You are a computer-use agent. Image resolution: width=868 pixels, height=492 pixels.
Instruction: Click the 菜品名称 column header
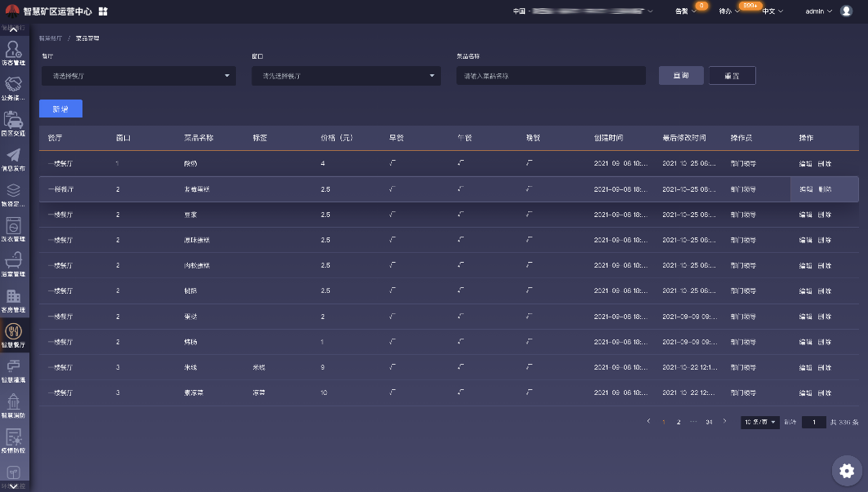point(198,138)
